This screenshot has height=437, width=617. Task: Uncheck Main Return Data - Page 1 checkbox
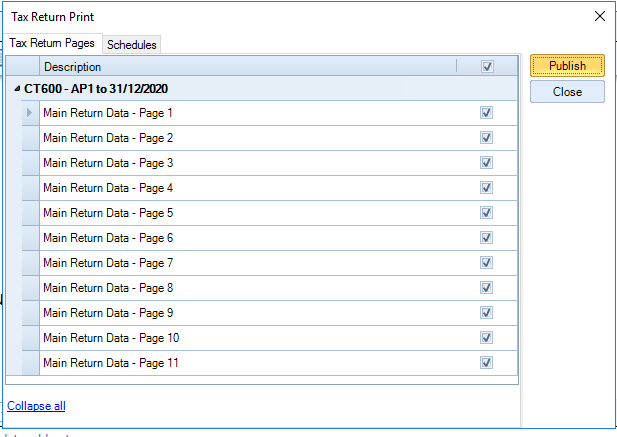pyautogui.click(x=486, y=113)
